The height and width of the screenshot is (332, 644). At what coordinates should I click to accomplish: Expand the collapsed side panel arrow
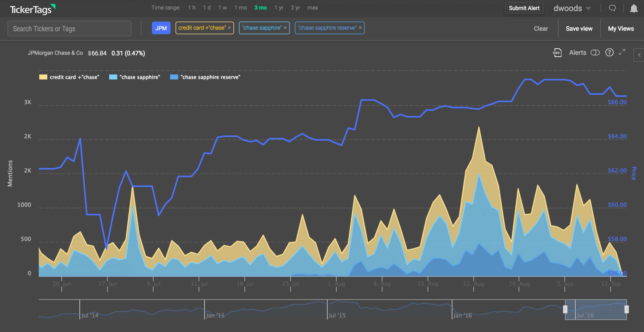(x=639, y=55)
